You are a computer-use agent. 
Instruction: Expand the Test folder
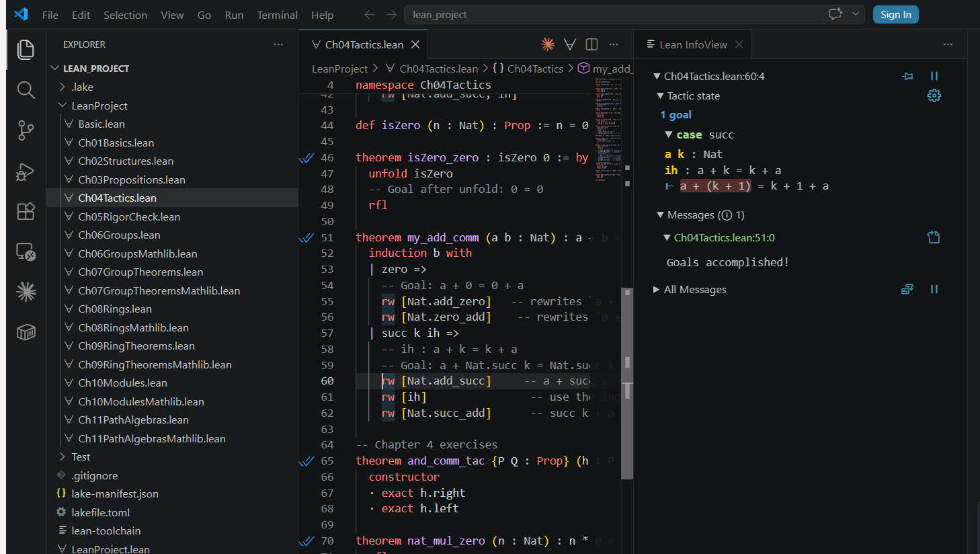[x=63, y=457]
